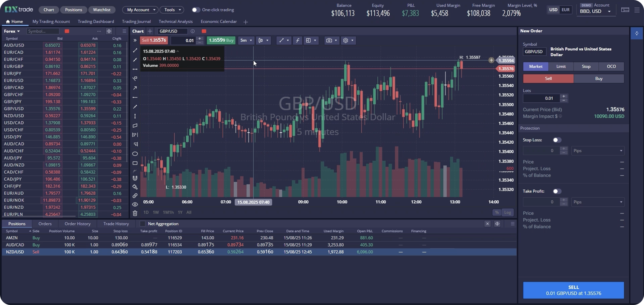Click the trash icon to delete drawings

click(135, 213)
